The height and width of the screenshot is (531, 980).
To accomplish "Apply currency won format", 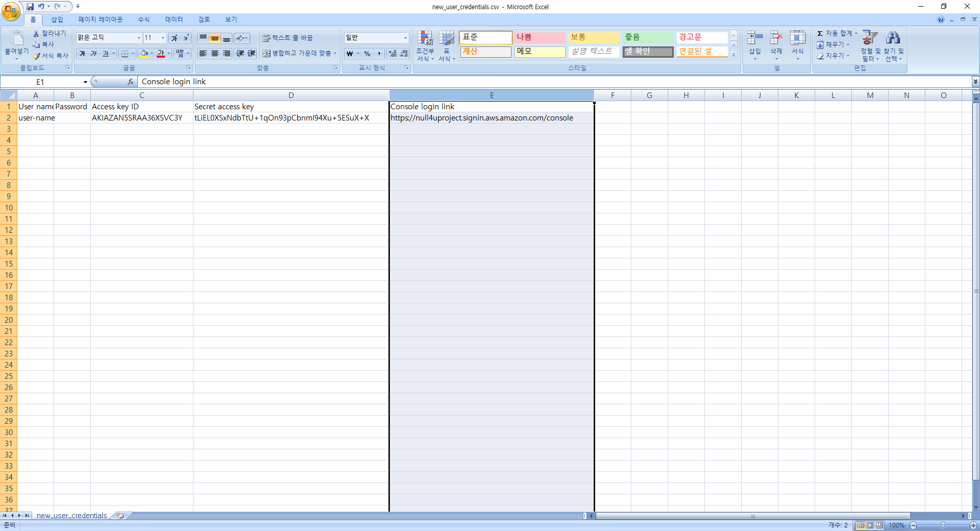I will click(350, 54).
